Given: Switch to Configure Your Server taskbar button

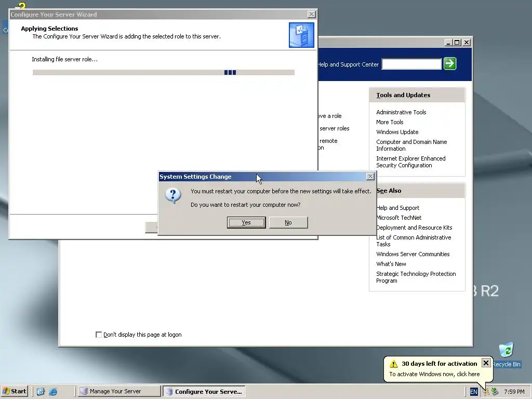Looking at the screenshot, I should (x=204, y=392).
